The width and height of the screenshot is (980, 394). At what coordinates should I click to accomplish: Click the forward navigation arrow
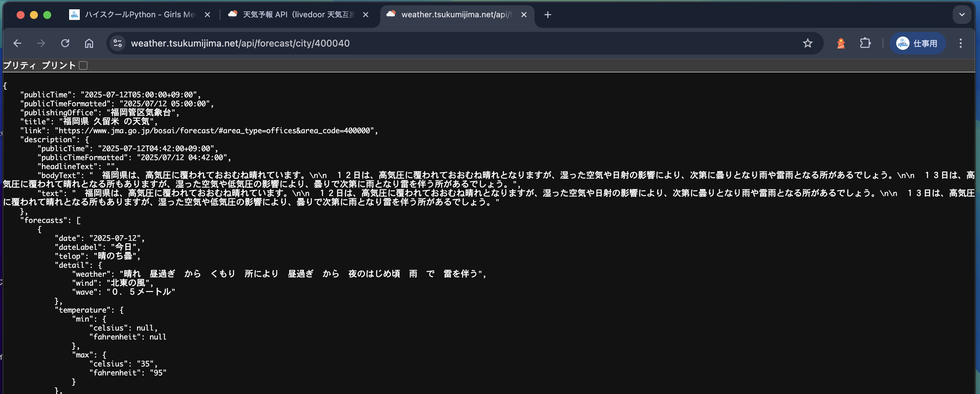point(41,44)
